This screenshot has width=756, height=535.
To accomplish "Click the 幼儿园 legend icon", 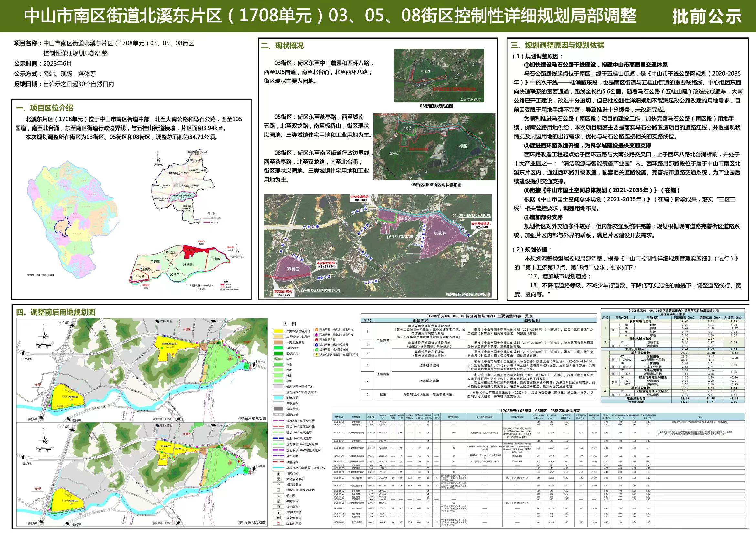I will coord(278,496).
